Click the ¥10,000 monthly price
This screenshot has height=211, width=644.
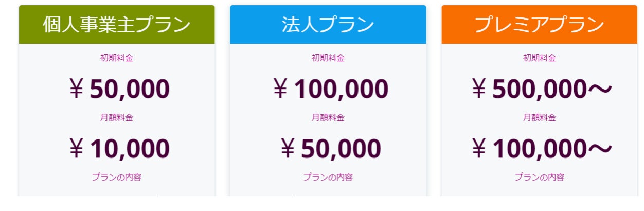pos(119,149)
